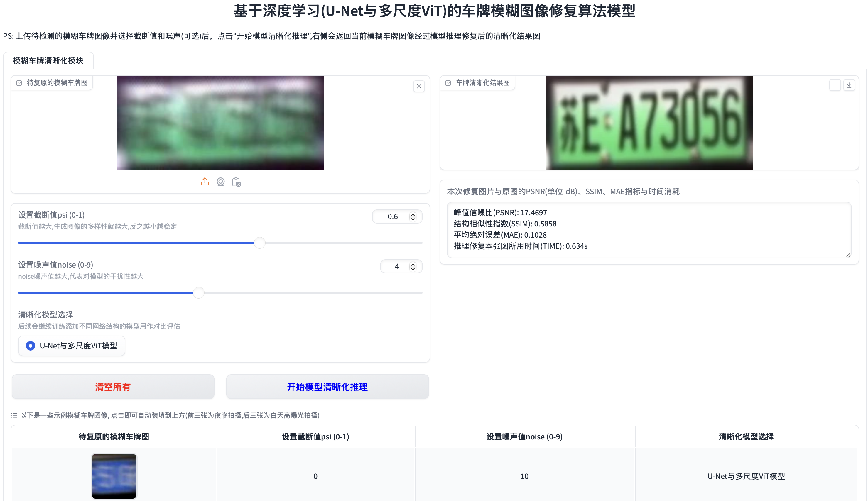Image resolution: width=868 pixels, height=501 pixels.
Task: Click the psi cutoff slider handle
Action: click(259, 243)
